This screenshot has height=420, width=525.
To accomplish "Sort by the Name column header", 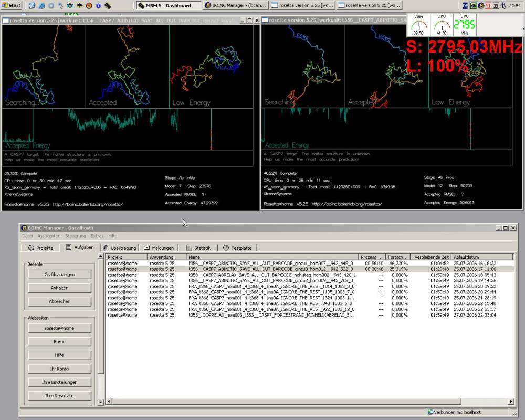I will click(272, 257).
